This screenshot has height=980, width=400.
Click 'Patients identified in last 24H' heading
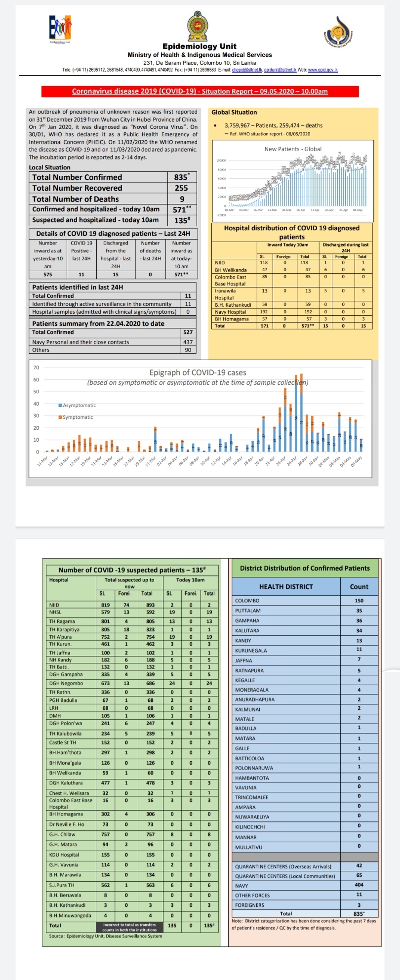coord(78,287)
